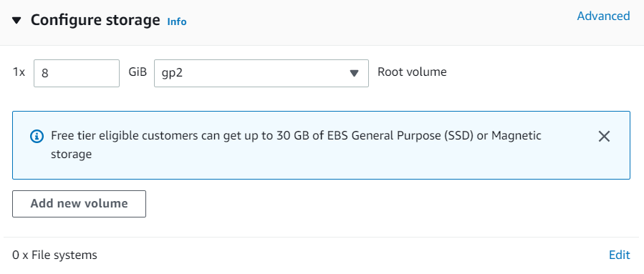The height and width of the screenshot is (274, 644).
Task: Click the word storage on banner's second line
Action: 72,155
